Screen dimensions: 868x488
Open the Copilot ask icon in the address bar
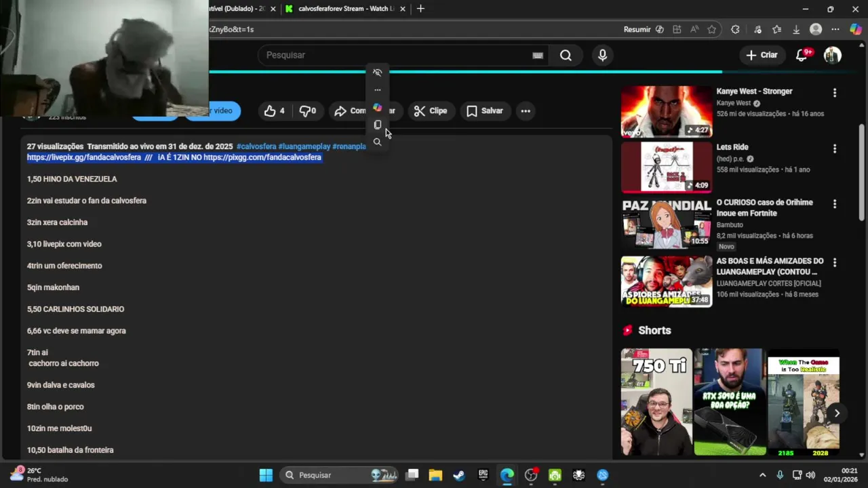(660, 29)
